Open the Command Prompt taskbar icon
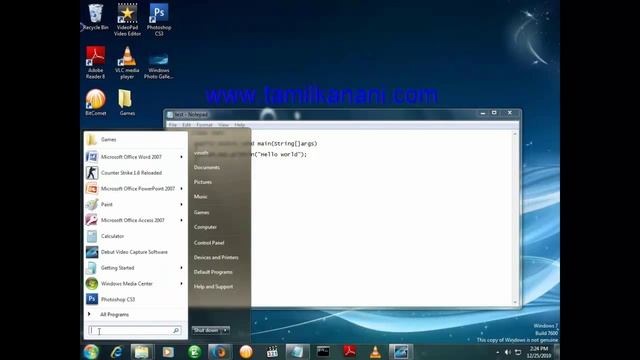The image size is (640, 360). pos(323,352)
